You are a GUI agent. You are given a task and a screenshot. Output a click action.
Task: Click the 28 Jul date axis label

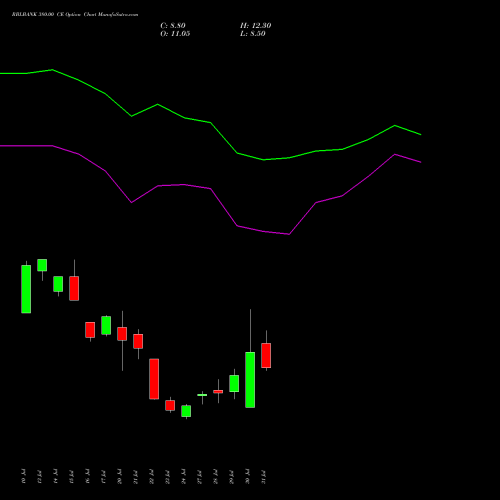215,476
